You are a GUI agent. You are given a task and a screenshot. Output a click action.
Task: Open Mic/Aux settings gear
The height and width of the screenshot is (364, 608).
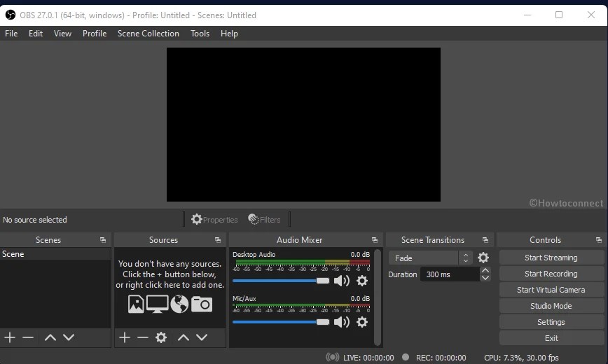(x=361, y=322)
